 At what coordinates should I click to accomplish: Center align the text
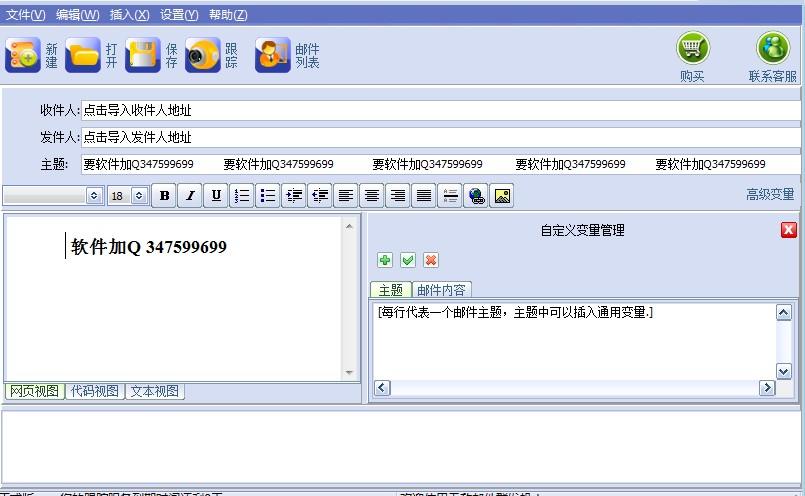pos(372,196)
